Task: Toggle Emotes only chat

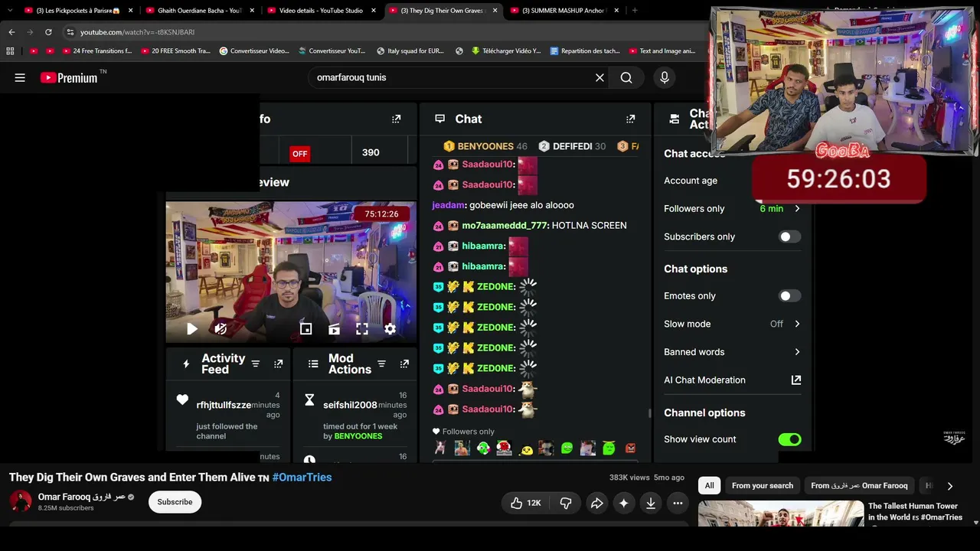Action: tap(789, 296)
